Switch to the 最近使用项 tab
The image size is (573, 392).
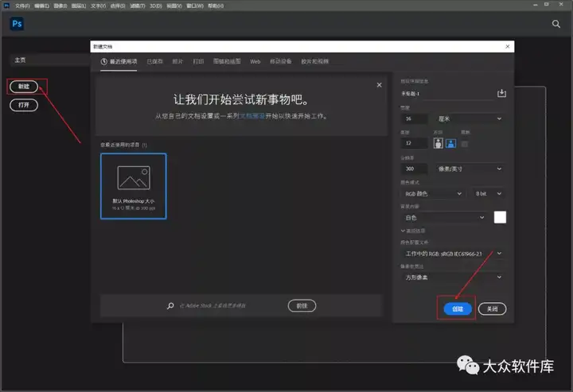click(119, 61)
